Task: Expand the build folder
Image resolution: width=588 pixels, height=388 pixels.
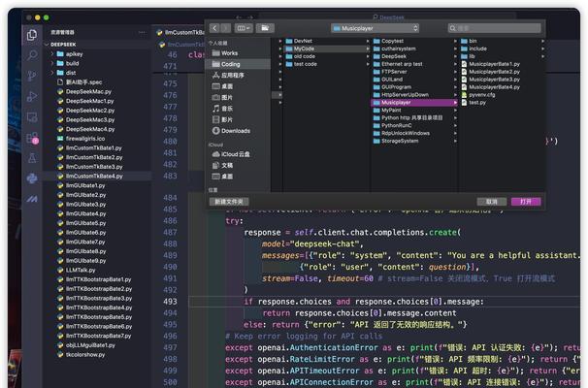Action: [x=52, y=63]
